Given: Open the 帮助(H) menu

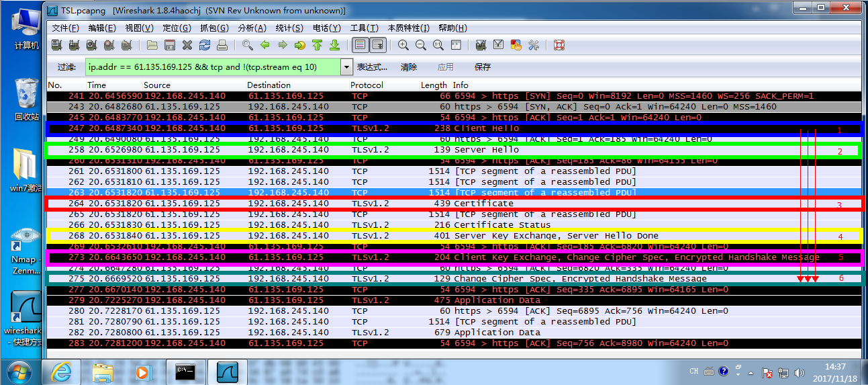Looking at the screenshot, I should (x=452, y=28).
